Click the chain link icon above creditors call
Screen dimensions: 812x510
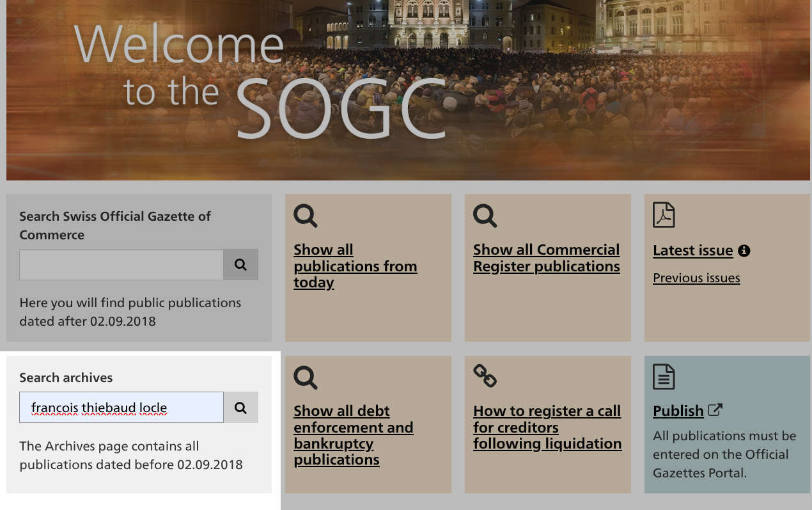tap(485, 376)
